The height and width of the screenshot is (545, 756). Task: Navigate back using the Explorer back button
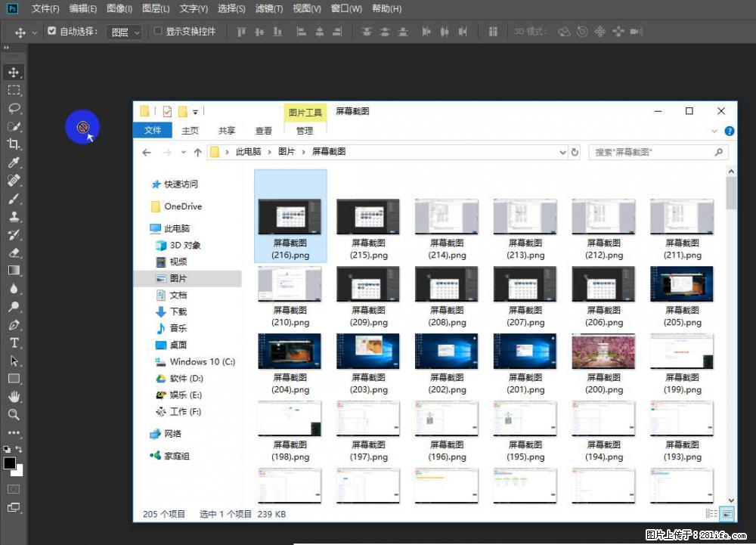click(146, 152)
